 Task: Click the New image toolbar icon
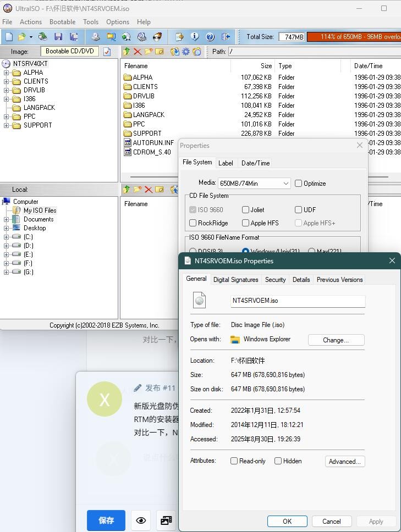click(x=9, y=37)
